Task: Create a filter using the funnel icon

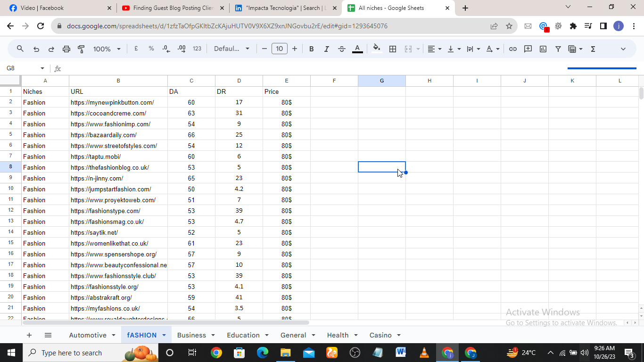Action: pyautogui.click(x=558, y=49)
